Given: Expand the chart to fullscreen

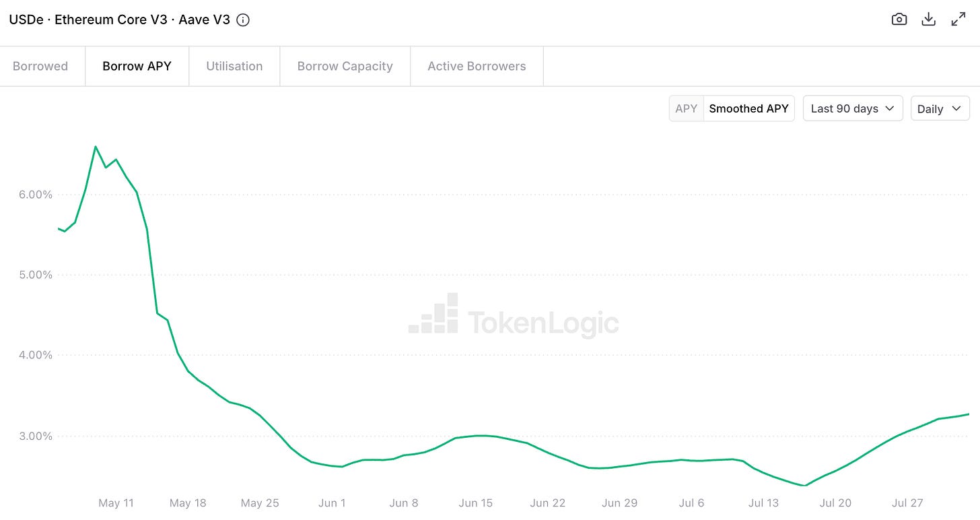Looking at the screenshot, I should [x=958, y=20].
